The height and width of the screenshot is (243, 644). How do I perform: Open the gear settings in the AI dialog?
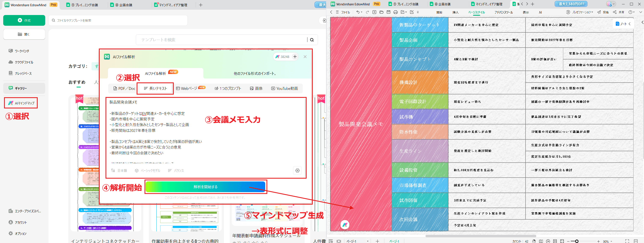point(297,171)
